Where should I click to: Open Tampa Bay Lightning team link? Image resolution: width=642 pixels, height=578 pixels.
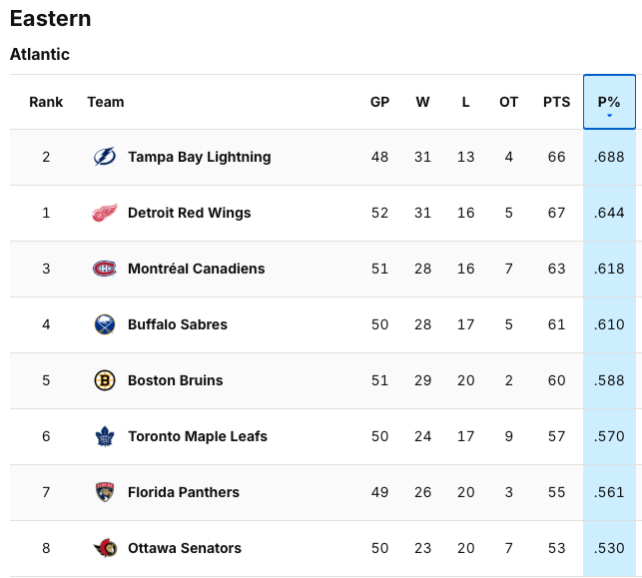click(x=199, y=157)
